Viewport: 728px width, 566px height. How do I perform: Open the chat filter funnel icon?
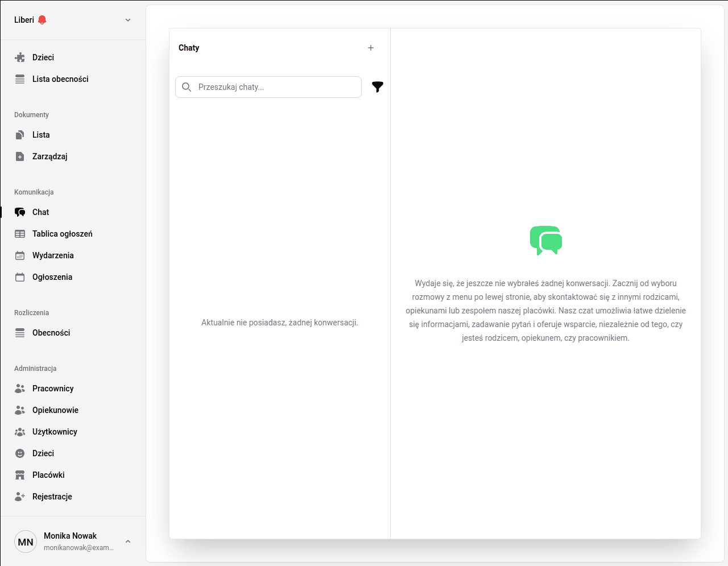[378, 87]
